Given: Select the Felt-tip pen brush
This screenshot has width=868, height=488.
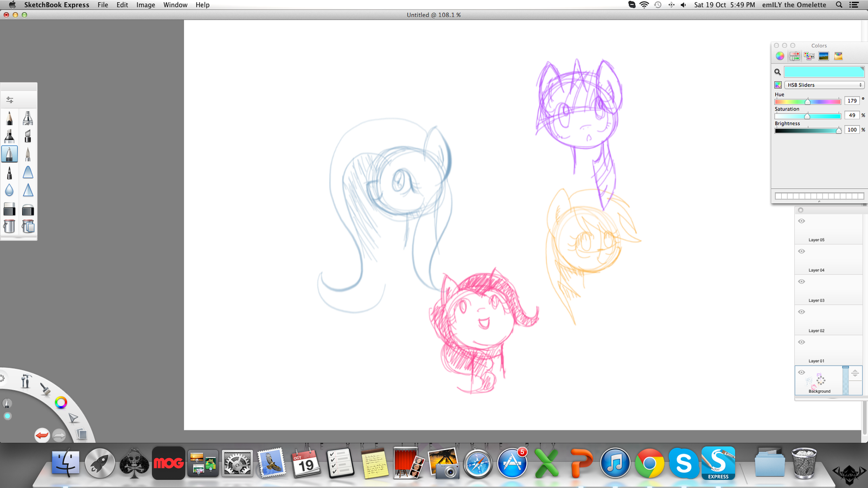Looking at the screenshot, I should (9, 172).
